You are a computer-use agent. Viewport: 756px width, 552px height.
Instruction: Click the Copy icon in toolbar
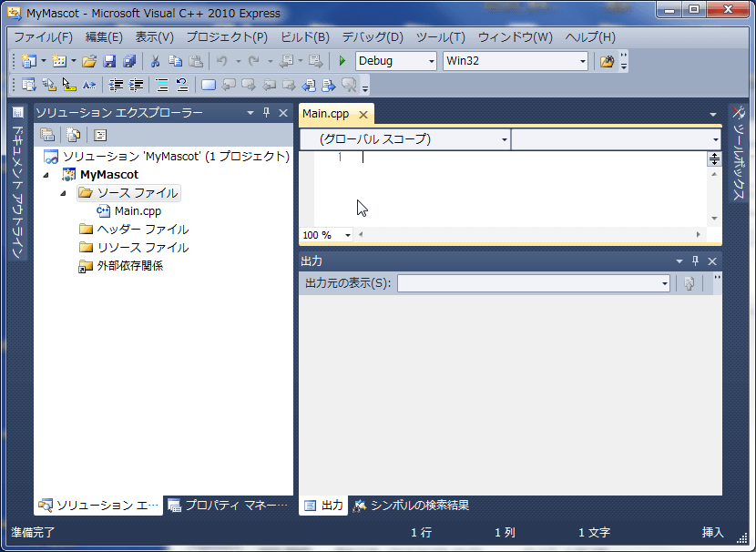point(175,61)
